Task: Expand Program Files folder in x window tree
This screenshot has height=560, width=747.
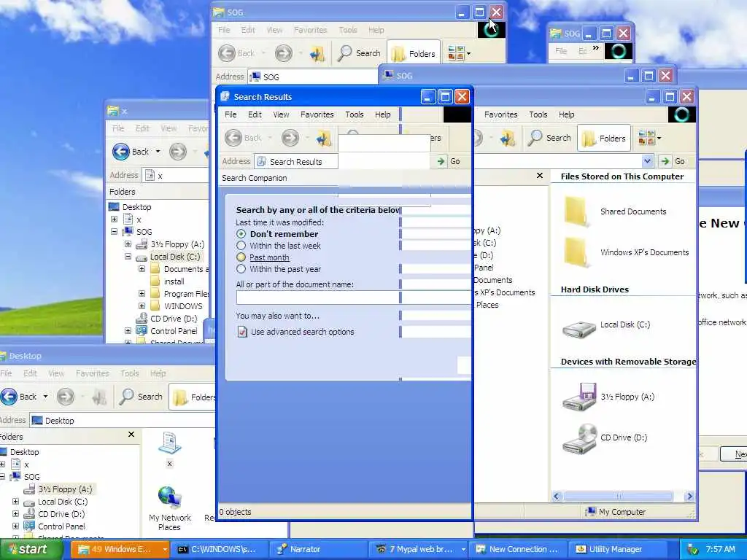Action: pyautogui.click(x=142, y=293)
